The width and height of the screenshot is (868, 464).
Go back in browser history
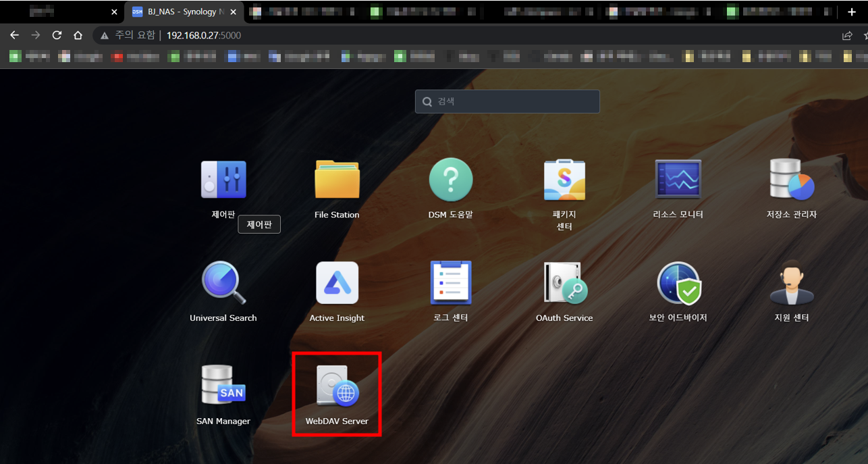click(14, 35)
